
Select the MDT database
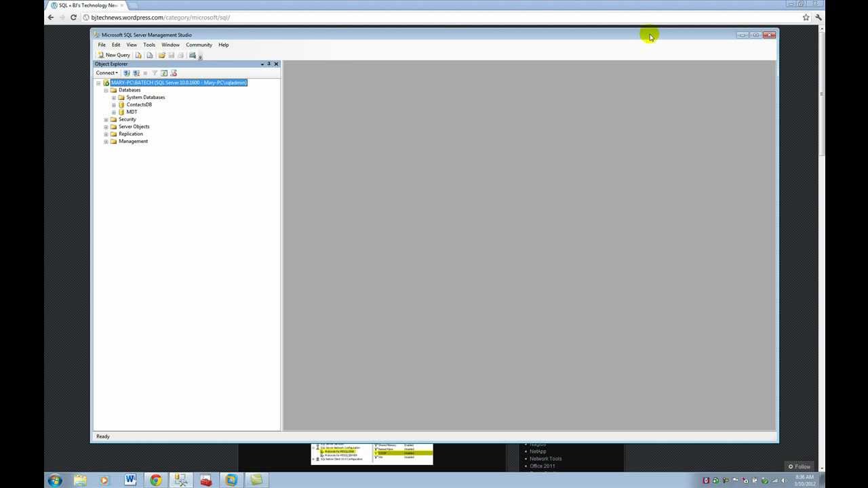click(x=132, y=112)
